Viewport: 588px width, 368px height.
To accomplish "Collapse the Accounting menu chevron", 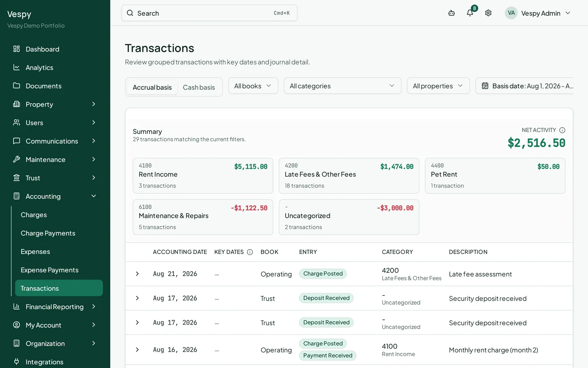I will click(94, 196).
